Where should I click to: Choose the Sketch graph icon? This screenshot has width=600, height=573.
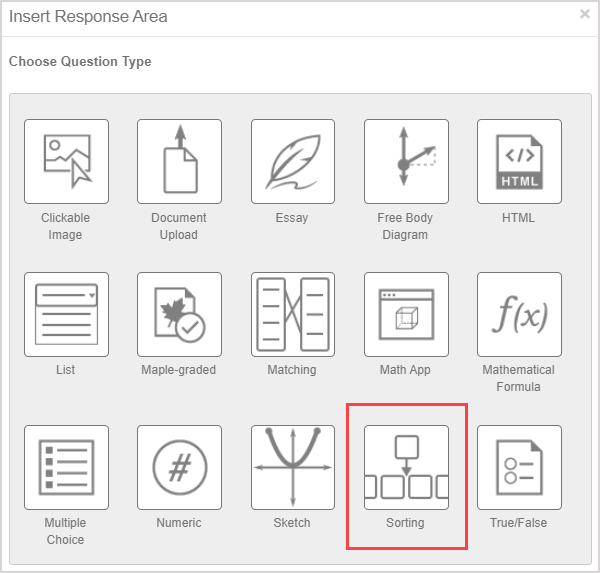coord(292,467)
